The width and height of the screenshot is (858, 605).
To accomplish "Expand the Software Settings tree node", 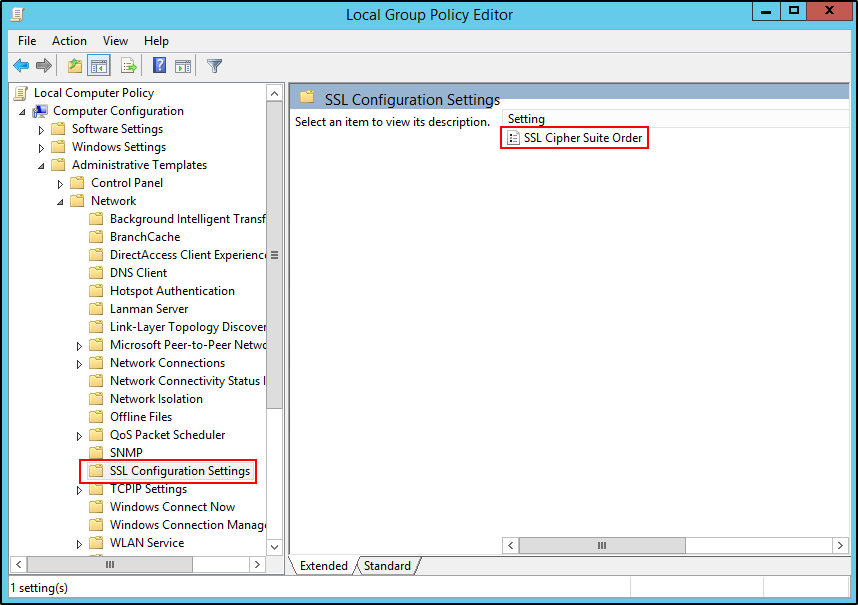I will (42, 129).
